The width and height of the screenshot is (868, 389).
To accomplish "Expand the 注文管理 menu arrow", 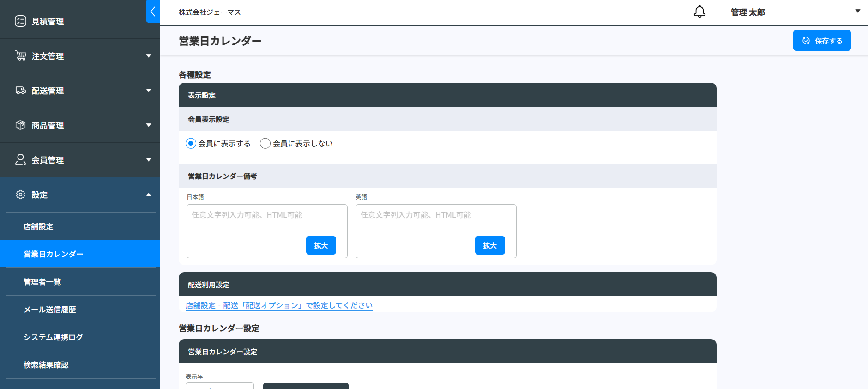I will click(149, 56).
